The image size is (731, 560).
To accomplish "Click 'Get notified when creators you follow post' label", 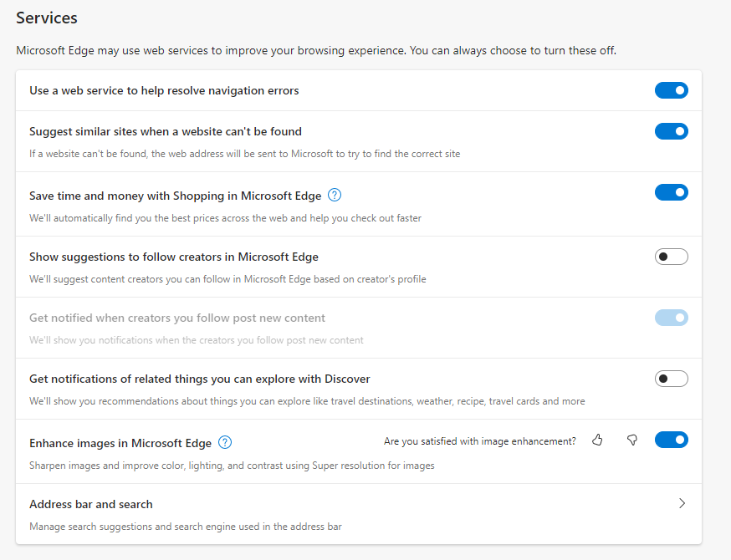I will click(x=177, y=318).
